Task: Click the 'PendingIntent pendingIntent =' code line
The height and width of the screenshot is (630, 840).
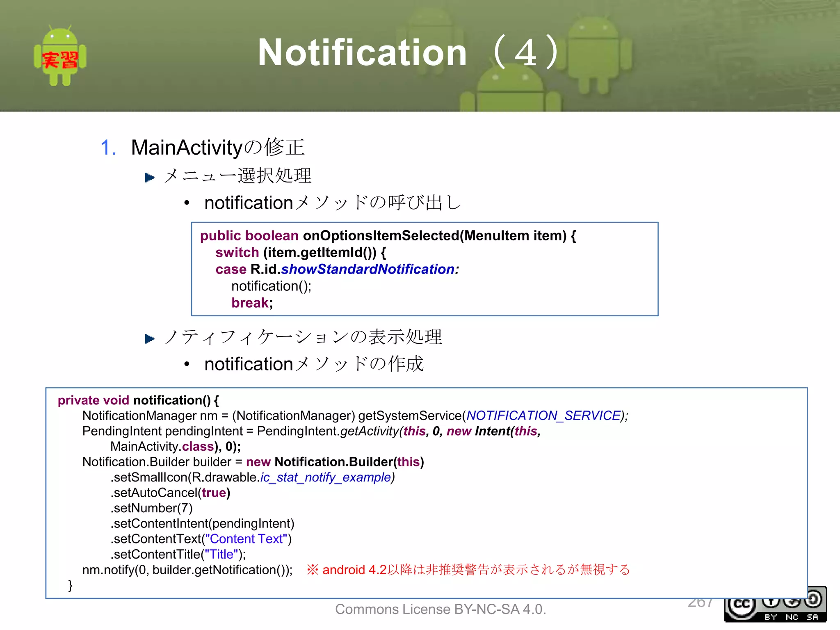Action: (x=311, y=431)
